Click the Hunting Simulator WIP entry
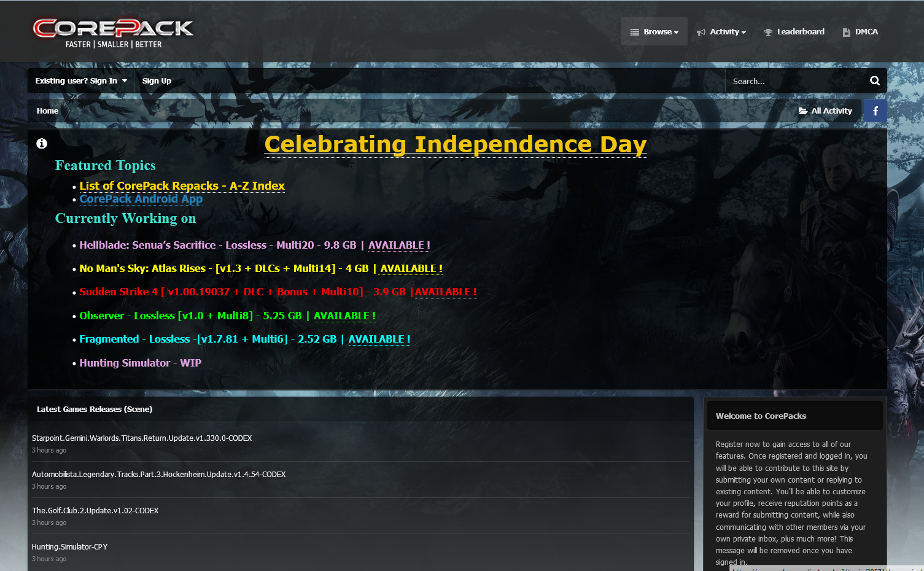Screen dimensions: 924x571 click(140, 363)
